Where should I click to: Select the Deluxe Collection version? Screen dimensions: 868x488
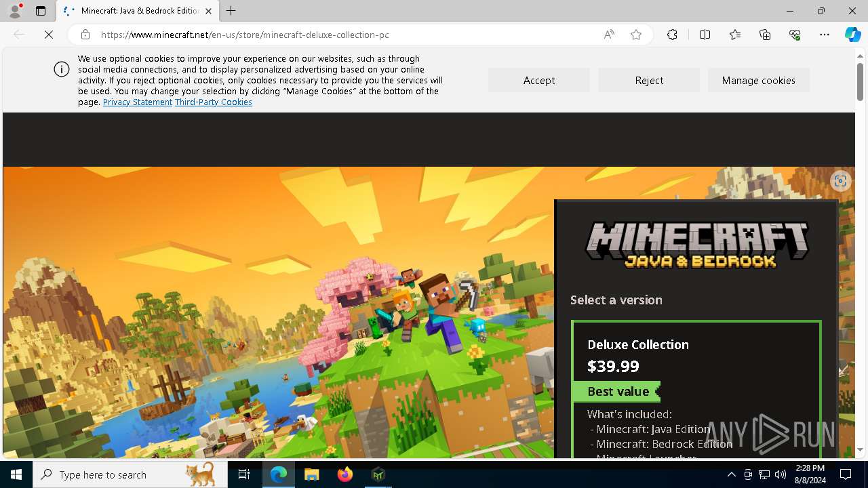696,388
